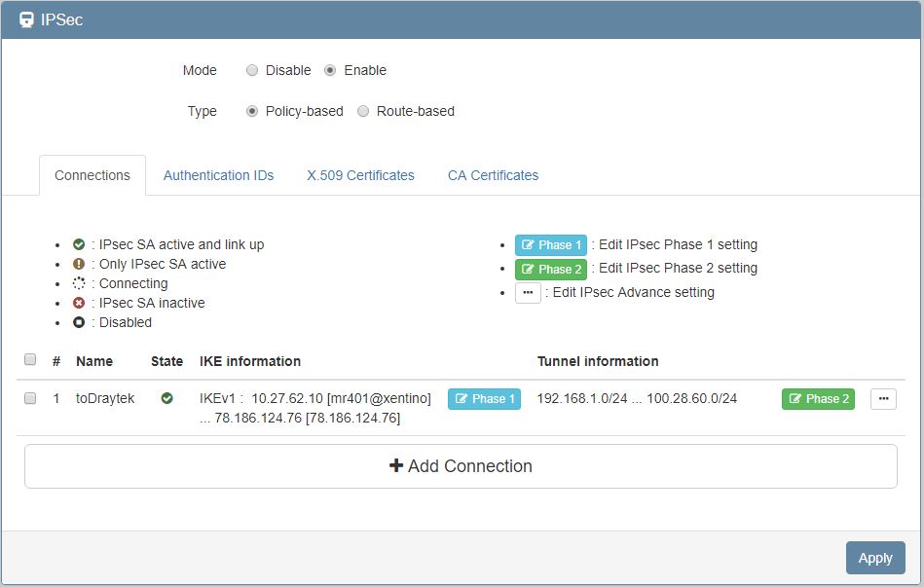This screenshot has width=924, height=587.
Task: Tick the checkbox for the toDraytek connection
Action: [30, 398]
